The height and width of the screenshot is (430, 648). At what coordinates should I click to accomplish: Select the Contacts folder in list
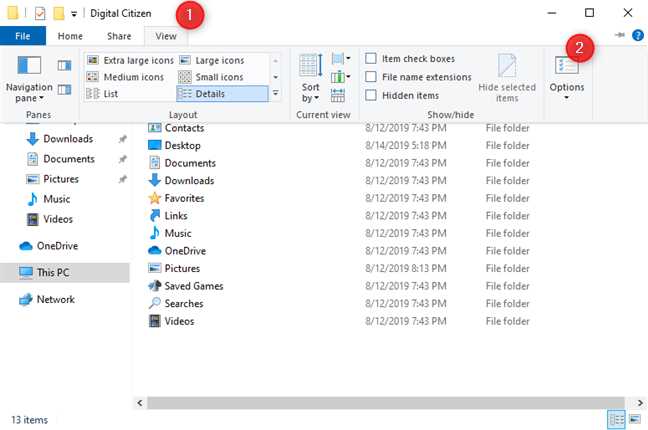click(176, 128)
